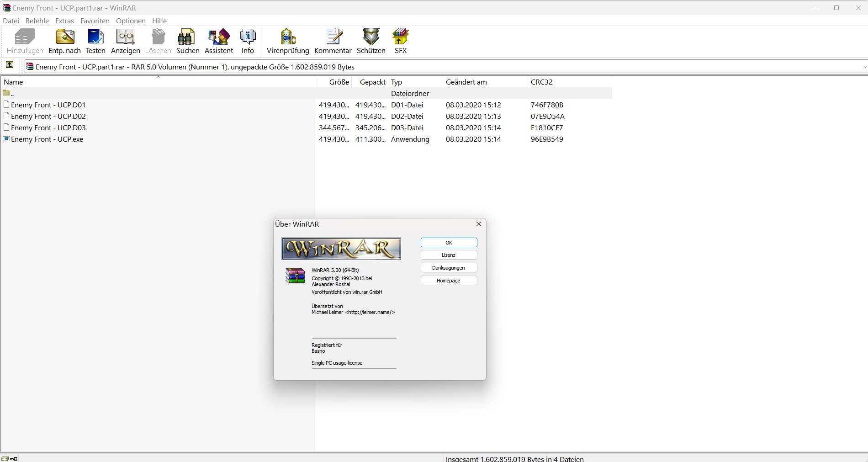
Task: Click the archive icon in address bar
Action: tap(30, 67)
